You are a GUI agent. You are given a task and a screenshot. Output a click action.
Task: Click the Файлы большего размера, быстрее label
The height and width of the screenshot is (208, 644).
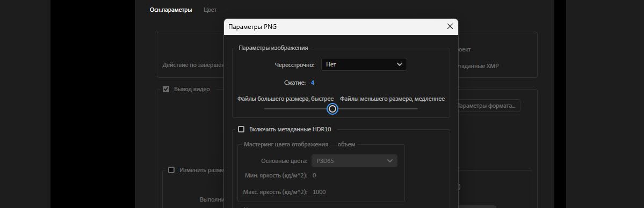point(285,99)
